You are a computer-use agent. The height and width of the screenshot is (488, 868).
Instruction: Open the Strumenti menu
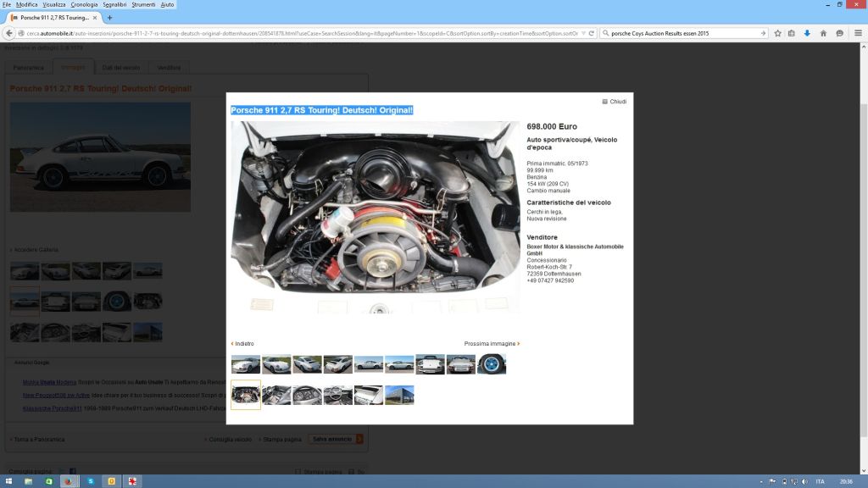pyautogui.click(x=143, y=4)
